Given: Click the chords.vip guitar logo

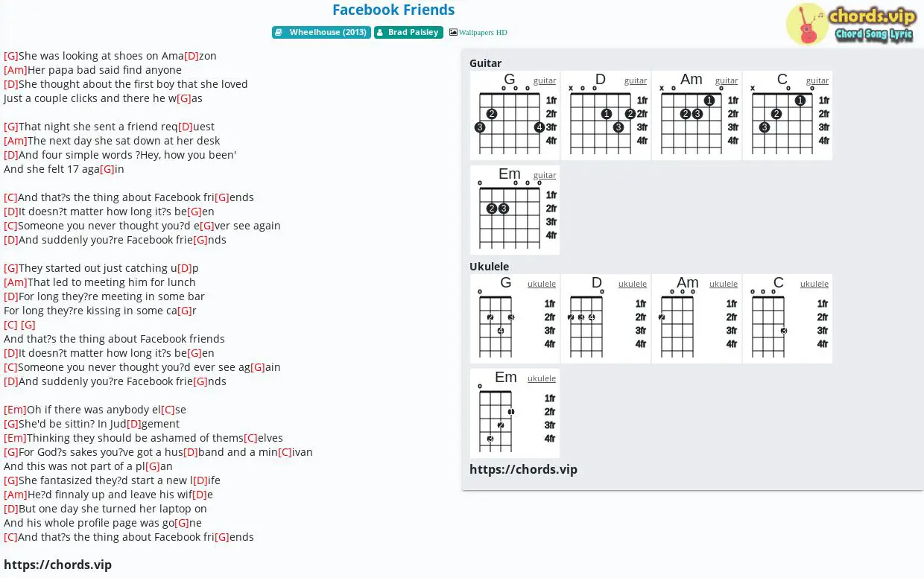Looking at the screenshot, I should click(850, 24).
